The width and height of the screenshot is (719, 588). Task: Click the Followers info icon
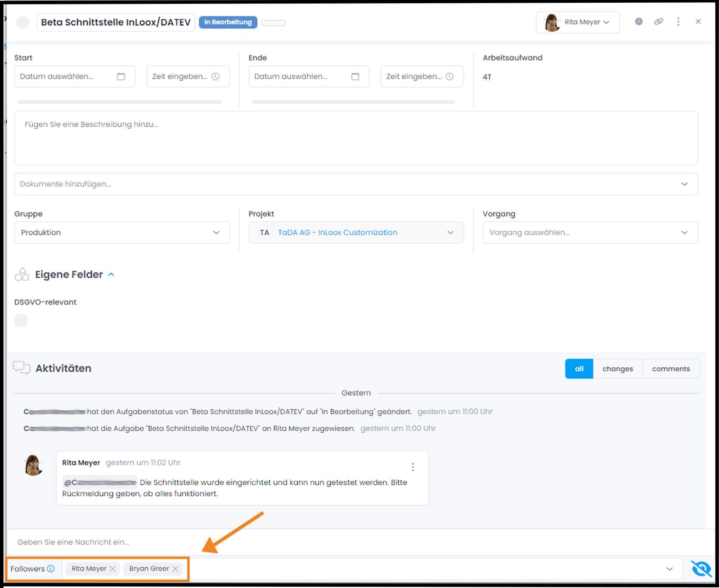coord(51,568)
